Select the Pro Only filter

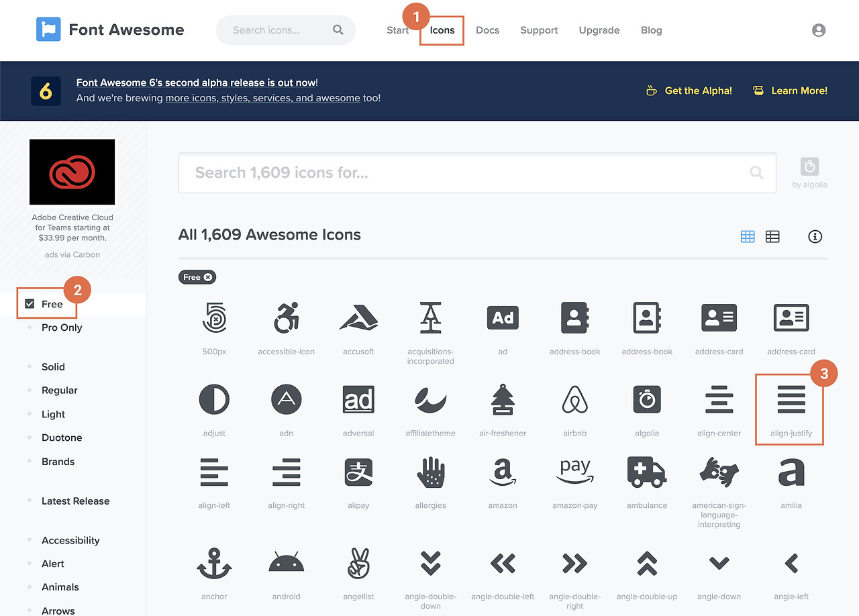62,327
